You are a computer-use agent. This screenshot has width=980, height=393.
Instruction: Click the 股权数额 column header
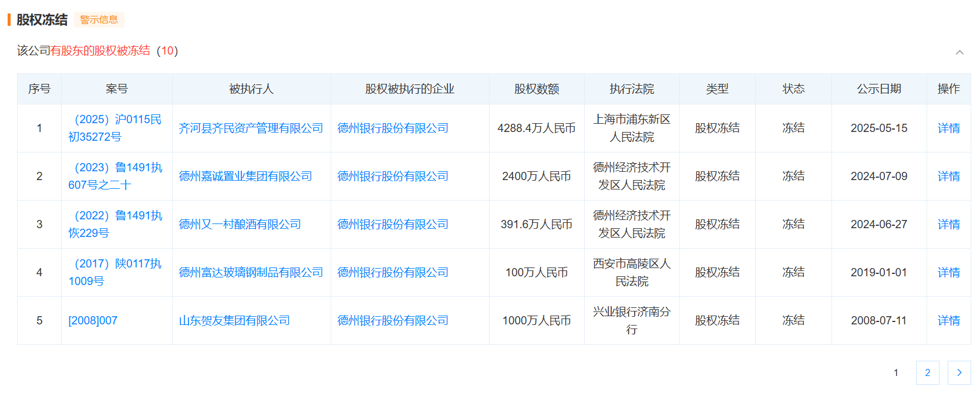(537, 89)
